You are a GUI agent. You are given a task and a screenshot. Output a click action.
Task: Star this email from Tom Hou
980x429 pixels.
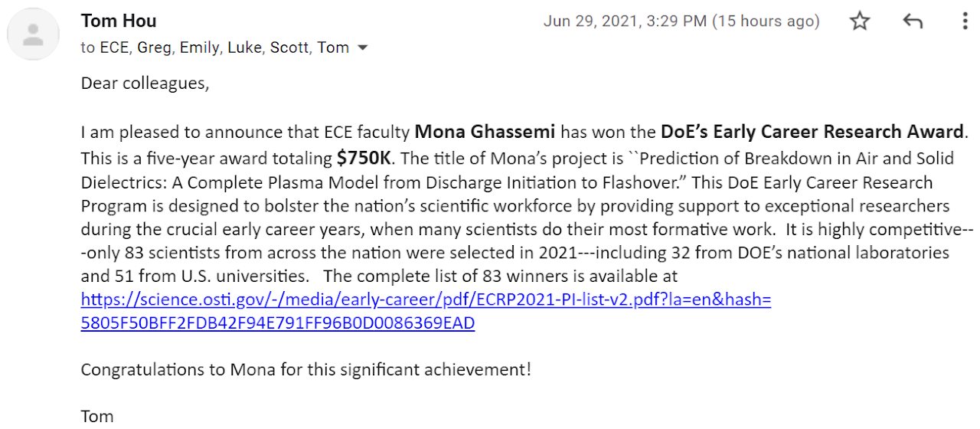[x=860, y=21]
